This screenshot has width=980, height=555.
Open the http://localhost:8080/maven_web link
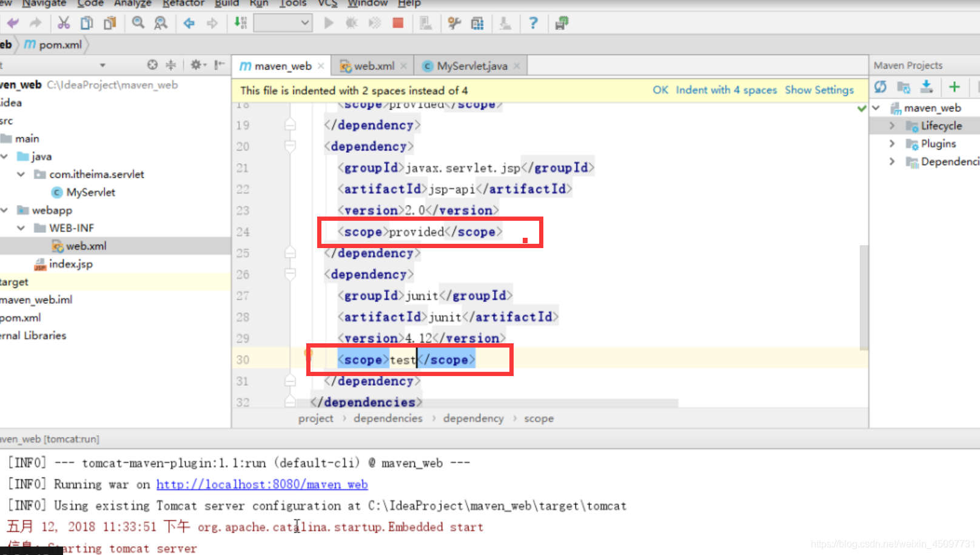pyautogui.click(x=262, y=484)
